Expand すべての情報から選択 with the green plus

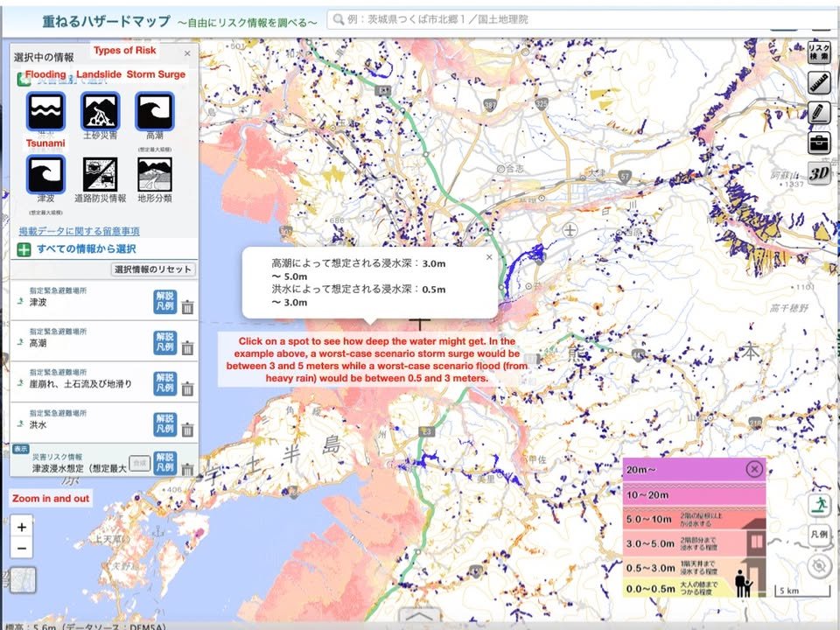(x=24, y=249)
